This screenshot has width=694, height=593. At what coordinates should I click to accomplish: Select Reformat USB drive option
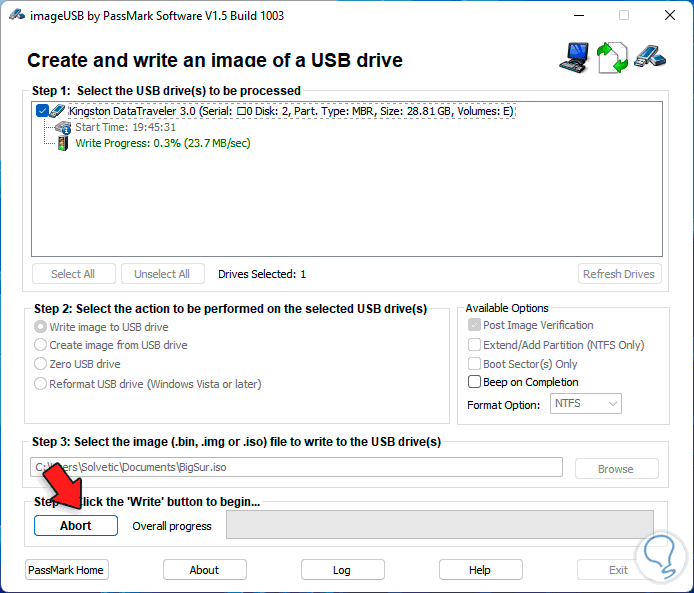point(40,384)
